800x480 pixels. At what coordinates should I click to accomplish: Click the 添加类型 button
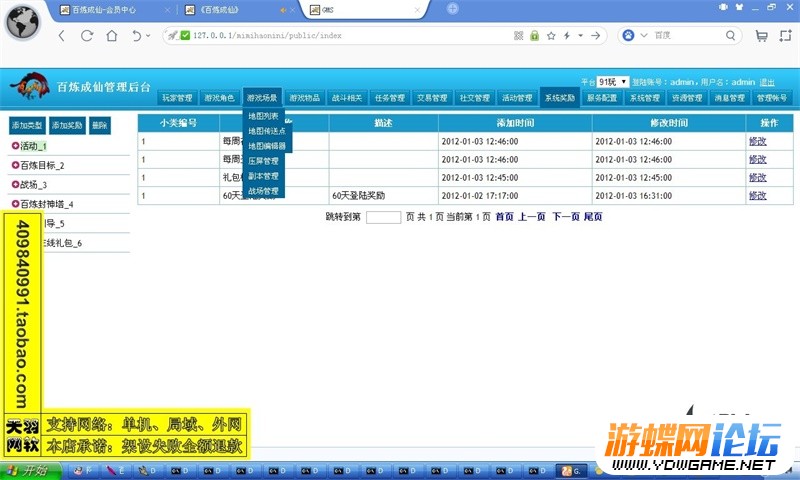pos(27,125)
